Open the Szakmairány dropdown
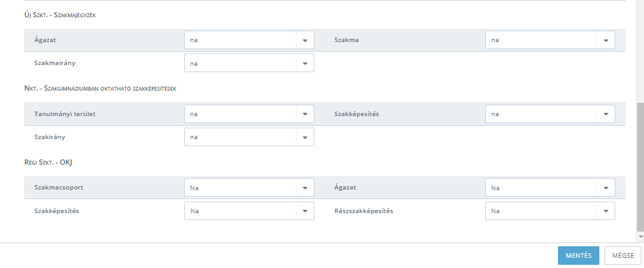Viewport: 644px width, 268px height. (x=249, y=63)
